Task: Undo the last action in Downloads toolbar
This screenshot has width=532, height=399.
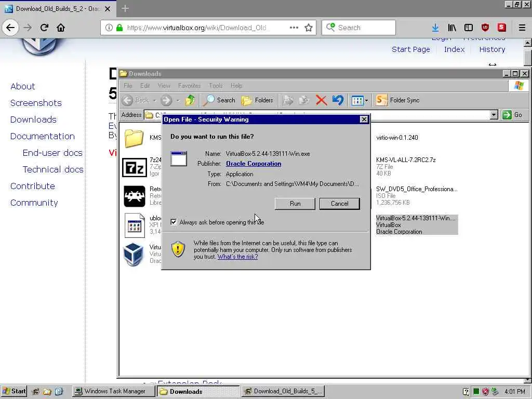Action: pos(338,100)
